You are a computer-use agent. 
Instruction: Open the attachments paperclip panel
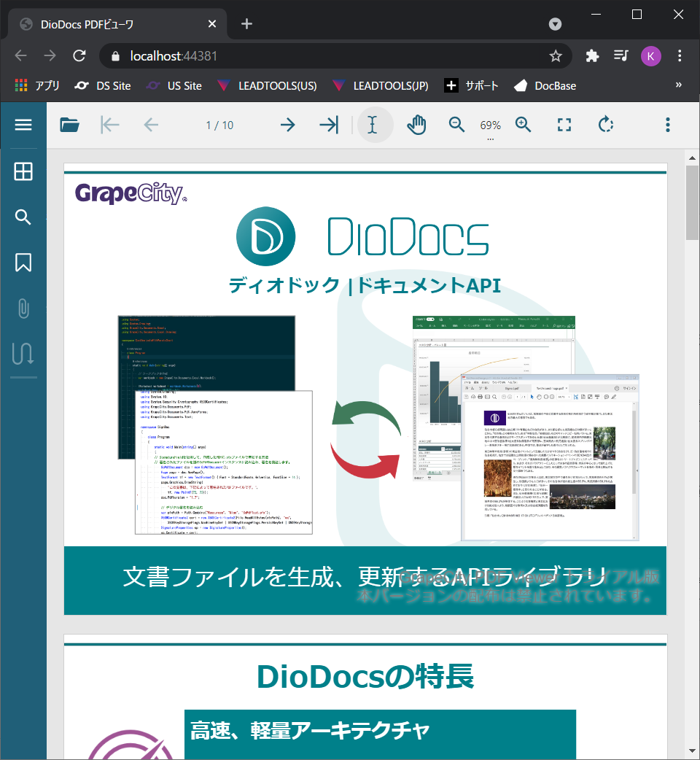coord(23,309)
